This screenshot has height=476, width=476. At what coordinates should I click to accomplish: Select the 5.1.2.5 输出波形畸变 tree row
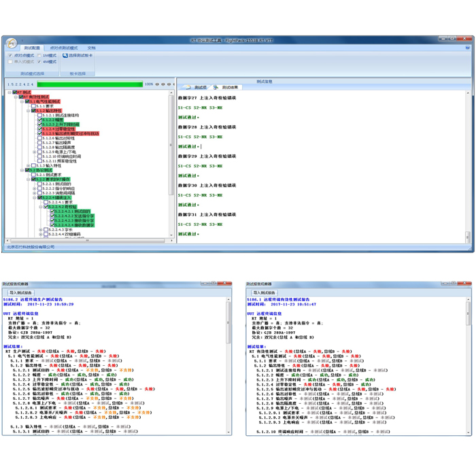click(x=71, y=133)
